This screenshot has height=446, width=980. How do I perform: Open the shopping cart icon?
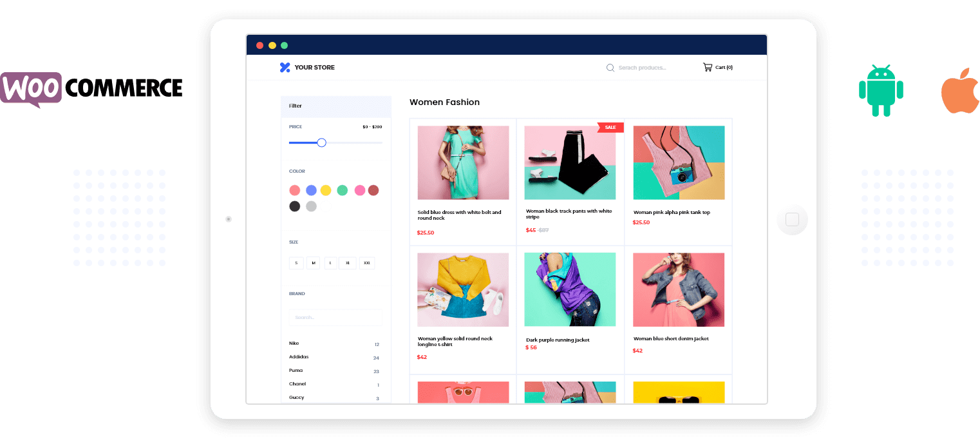tap(708, 67)
